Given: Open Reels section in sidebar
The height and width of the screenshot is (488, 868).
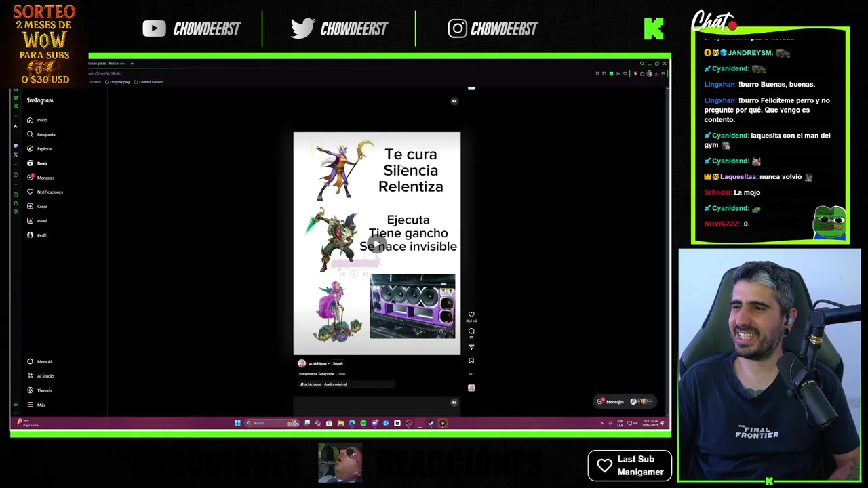Looking at the screenshot, I should 37,163.
